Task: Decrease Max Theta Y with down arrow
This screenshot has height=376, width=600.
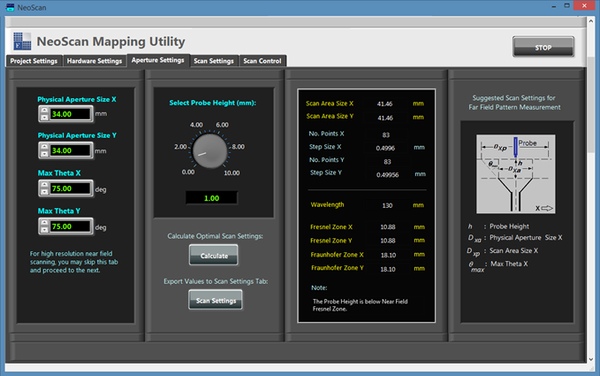Action: coord(44,230)
